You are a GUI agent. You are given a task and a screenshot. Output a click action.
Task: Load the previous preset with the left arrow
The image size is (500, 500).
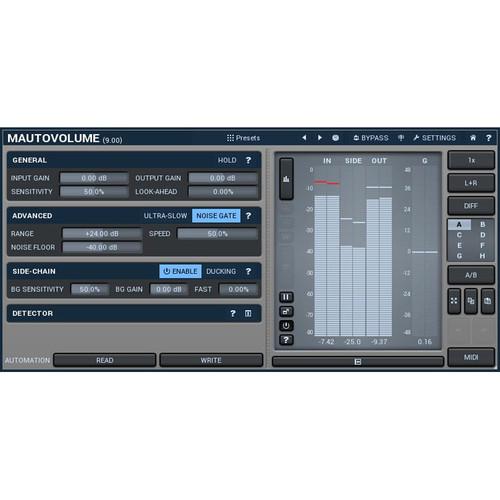[x=304, y=138]
